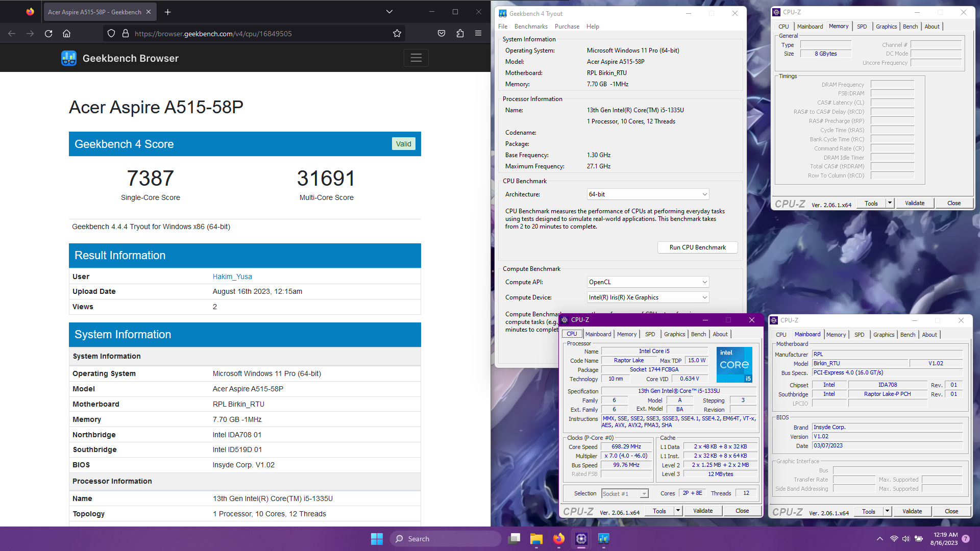Click Validate in Mainboard CPU-Z window
This screenshot has width=980, height=551.
912,511
